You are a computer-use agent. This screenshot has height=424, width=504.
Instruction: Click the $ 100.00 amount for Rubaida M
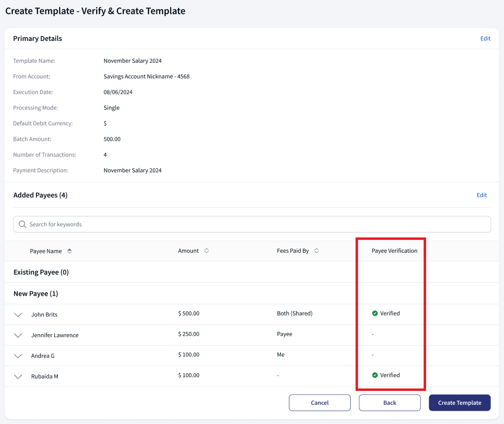point(189,375)
